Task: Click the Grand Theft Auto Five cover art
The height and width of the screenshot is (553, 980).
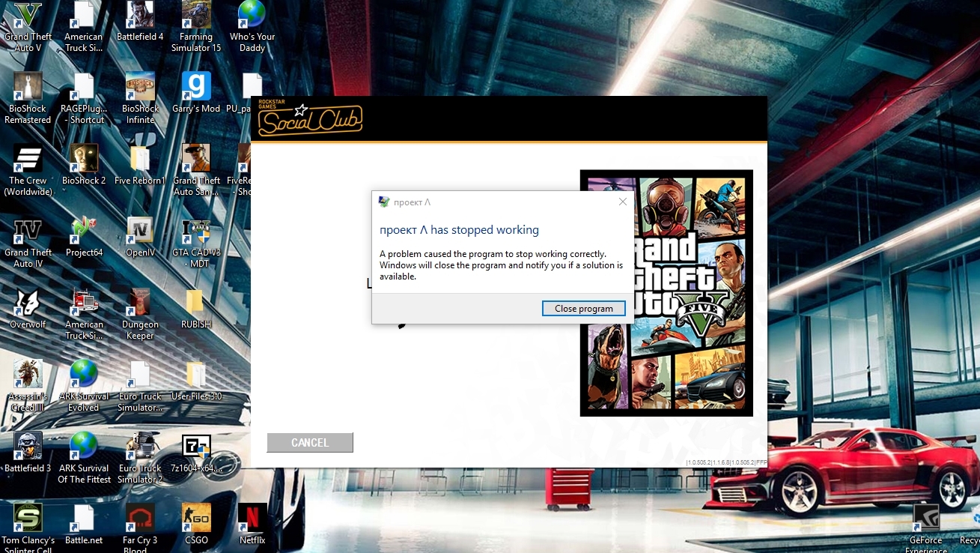Action: point(666,293)
